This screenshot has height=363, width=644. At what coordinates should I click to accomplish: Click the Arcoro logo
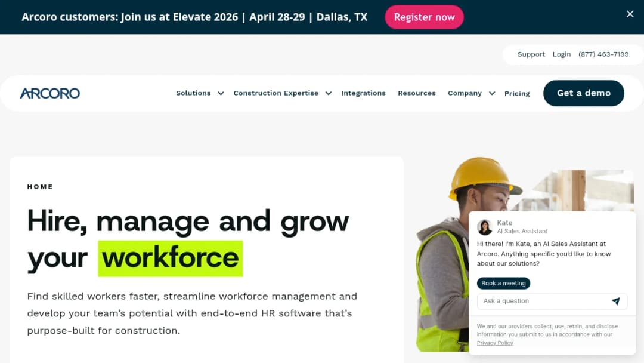coord(49,93)
